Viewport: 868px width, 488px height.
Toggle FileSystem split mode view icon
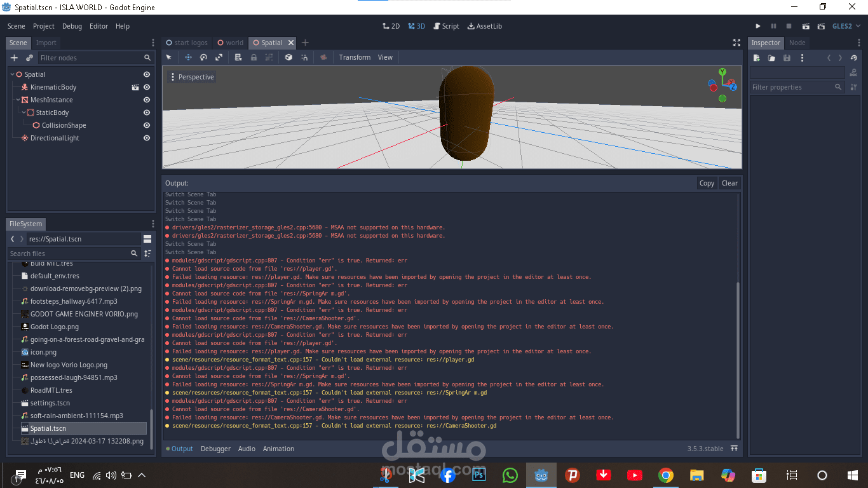click(147, 239)
